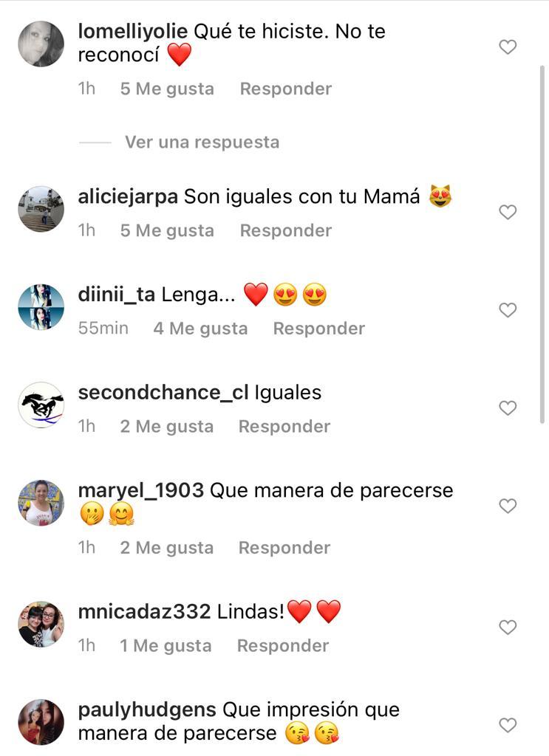This screenshot has width=549, height=756.
Task: Open secondchance_cl's horse logo avatar
Action: click(x=41, y=405)
